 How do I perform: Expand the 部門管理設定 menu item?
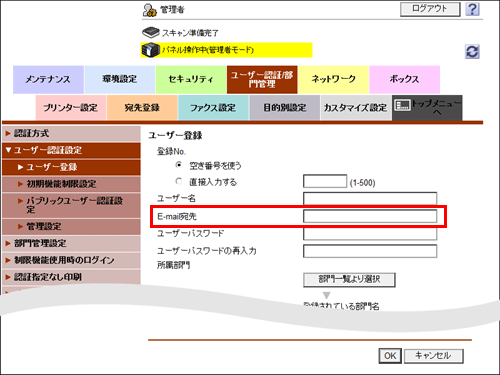coord(71,244)
